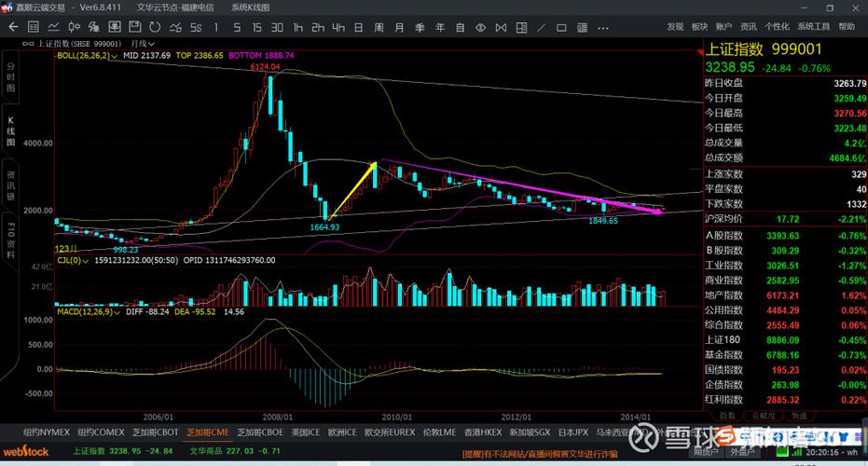Click the 香港HKEX exchange tab

482,432
